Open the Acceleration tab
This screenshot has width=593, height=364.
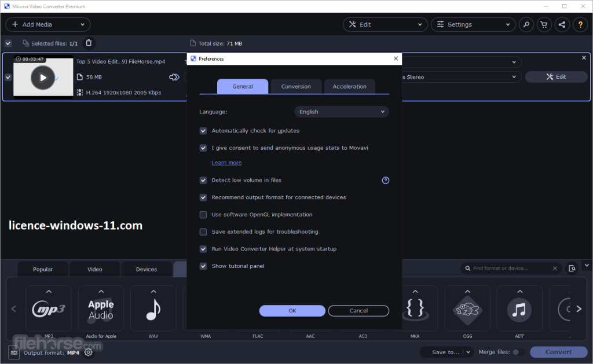pyautogui.click(x=349, y=87)
